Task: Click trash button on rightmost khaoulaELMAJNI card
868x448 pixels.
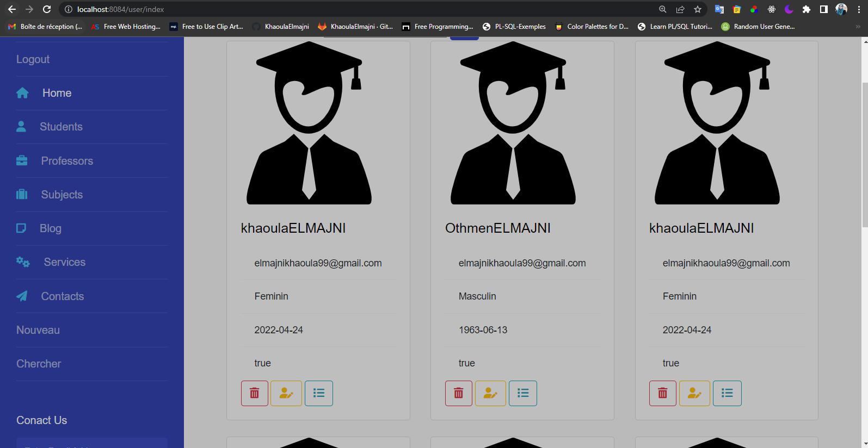Action: tap(663, 393)
